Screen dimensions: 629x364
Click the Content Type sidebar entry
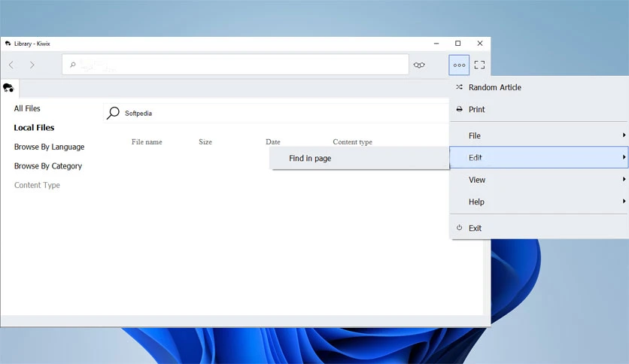pyautogui.click(x=37, y=185)
